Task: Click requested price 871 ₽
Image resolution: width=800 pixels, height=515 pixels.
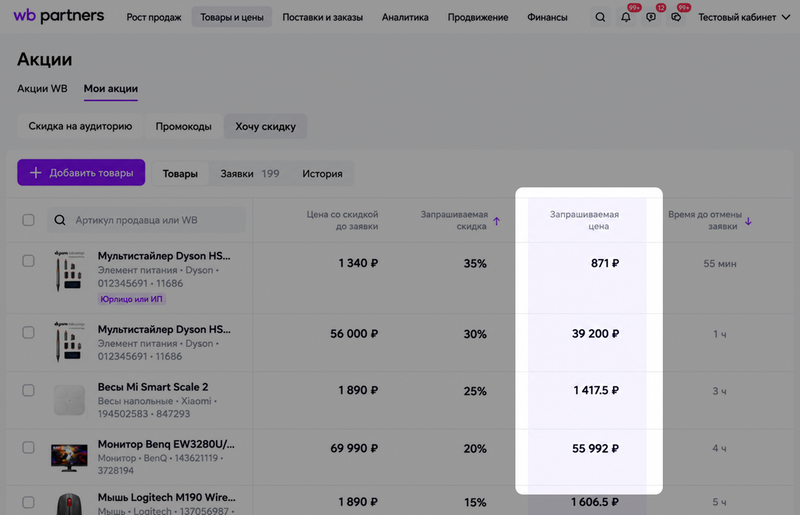Action: [605, 263]
